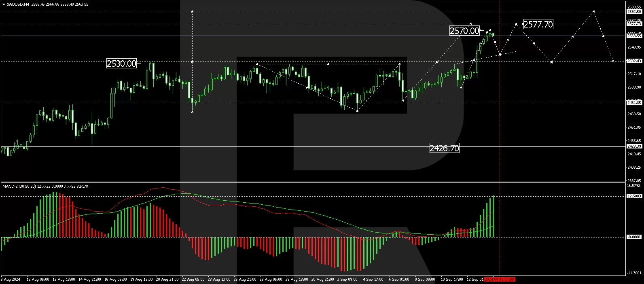Click the 2532.43 price tag on axis

(634, 61)
